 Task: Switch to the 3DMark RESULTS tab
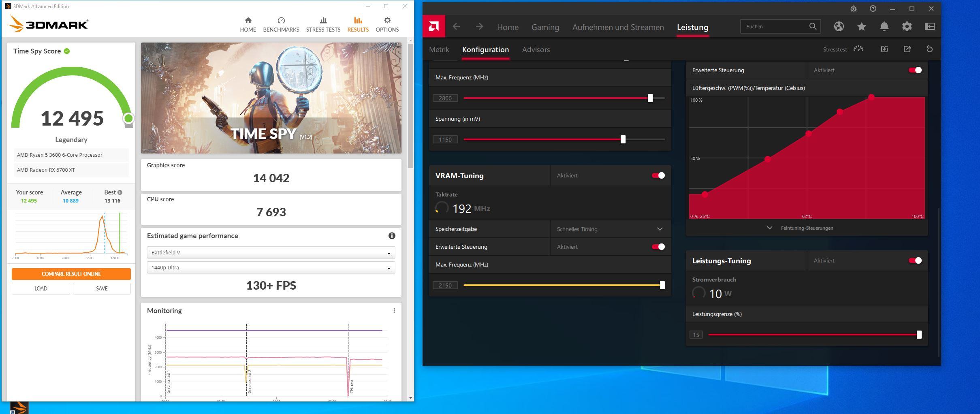tap(358, 24)
